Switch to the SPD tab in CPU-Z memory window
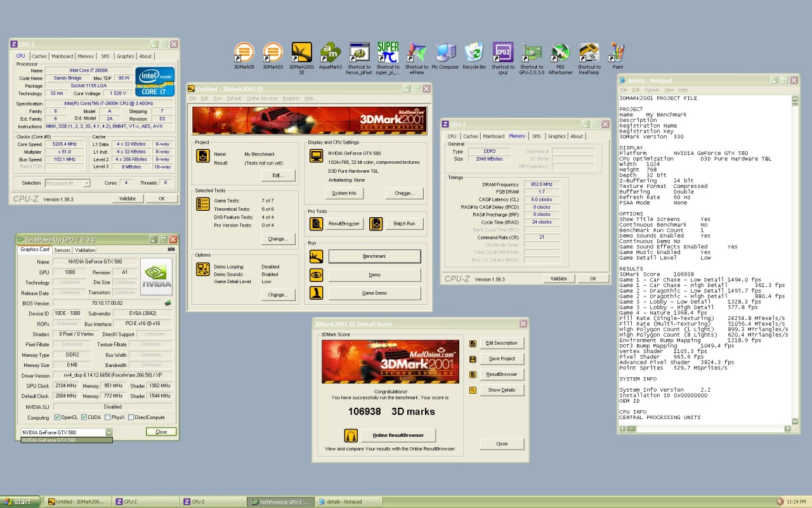812x508 pixels. pyautogui.click(x=536, y=136)
